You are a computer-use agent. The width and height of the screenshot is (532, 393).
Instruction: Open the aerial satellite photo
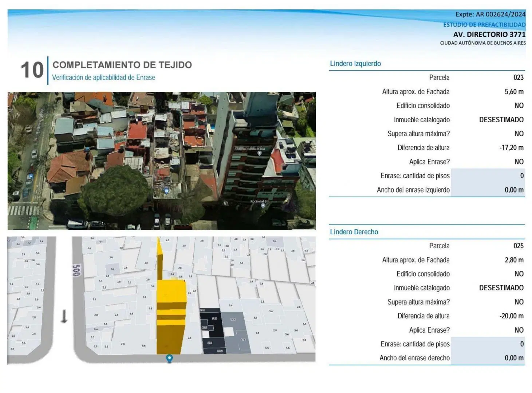(x=161, y=161)
